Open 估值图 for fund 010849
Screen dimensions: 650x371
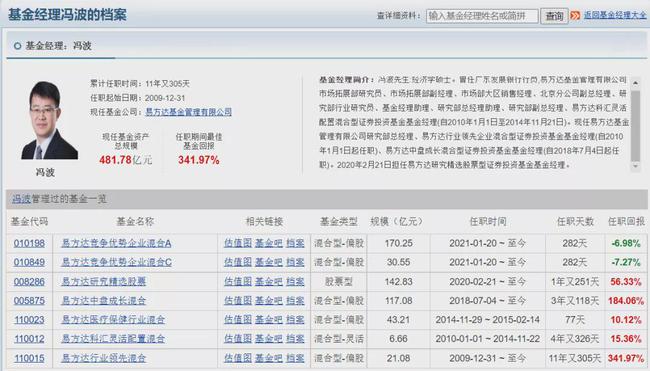238,262
